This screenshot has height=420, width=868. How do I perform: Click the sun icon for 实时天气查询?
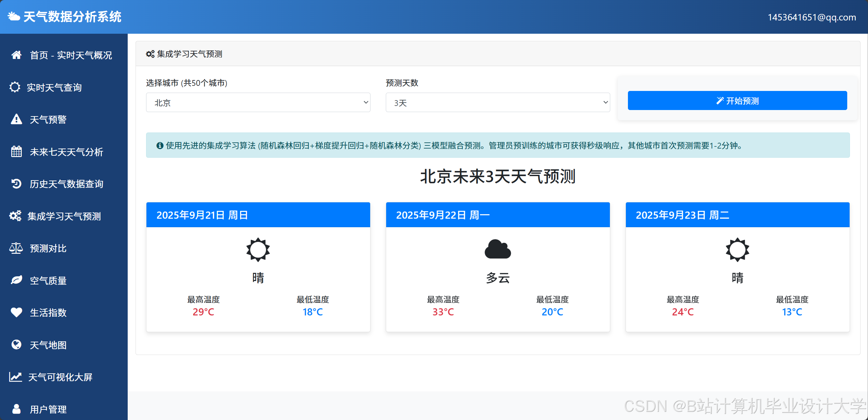coord(15,87)
